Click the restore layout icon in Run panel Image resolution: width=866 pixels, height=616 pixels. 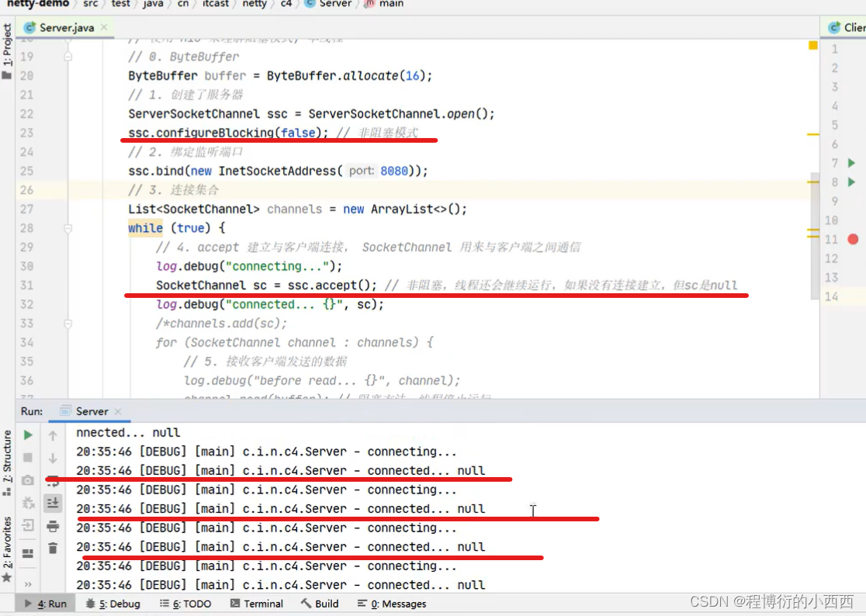[28, 553]
